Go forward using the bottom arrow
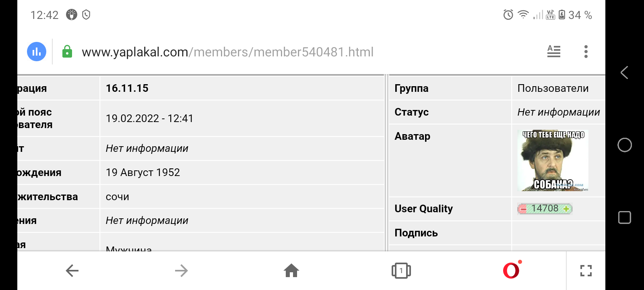This screenshot has width=644, height=290. [182, 271]
